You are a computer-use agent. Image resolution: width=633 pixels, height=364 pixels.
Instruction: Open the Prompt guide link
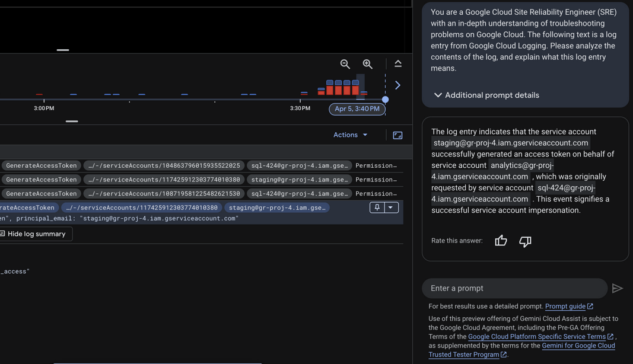pos(569,306)
